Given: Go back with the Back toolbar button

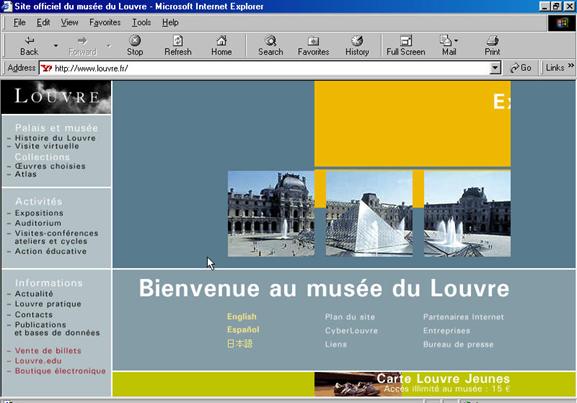Looking at the screenshot, I should click(x=29, y=46).
